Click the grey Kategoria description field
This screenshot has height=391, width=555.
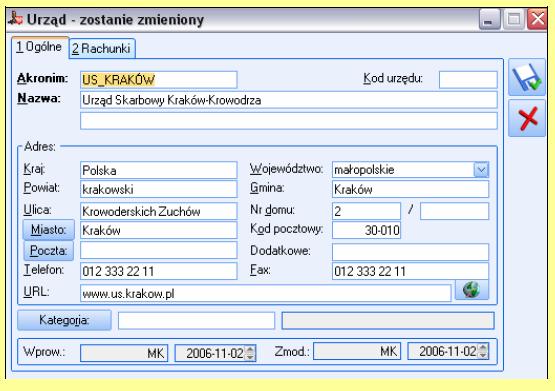click(x=388, y=321)
